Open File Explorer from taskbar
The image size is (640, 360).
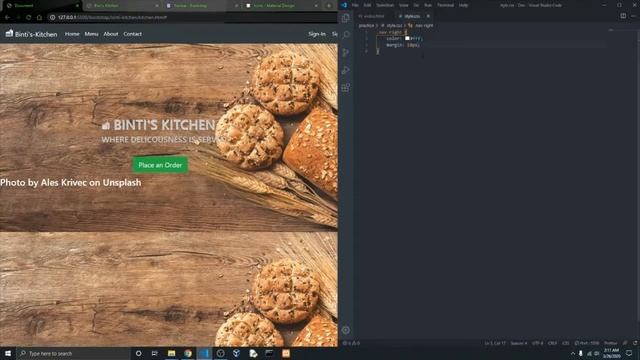(x=171, y=353)
